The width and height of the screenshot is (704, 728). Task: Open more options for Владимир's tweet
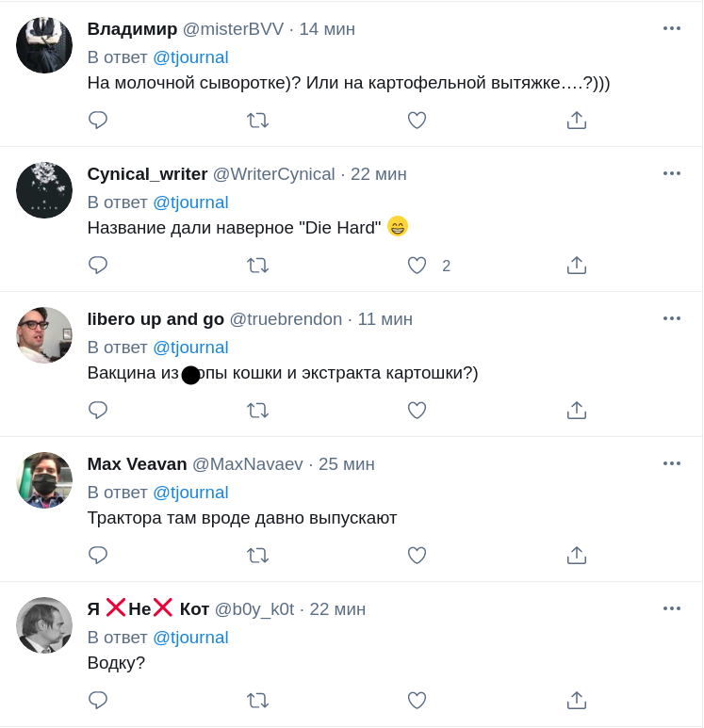click(x=671, y=28)
